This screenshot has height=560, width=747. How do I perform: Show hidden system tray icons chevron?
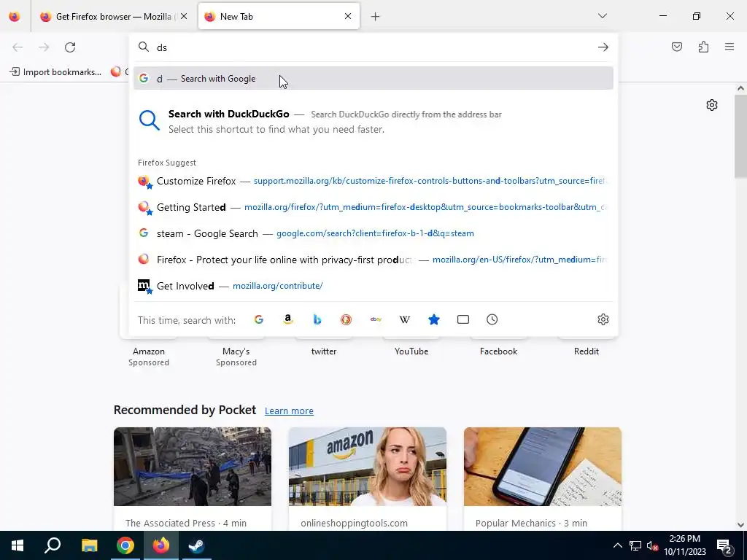pyautogui.click(x=617, y=545)
